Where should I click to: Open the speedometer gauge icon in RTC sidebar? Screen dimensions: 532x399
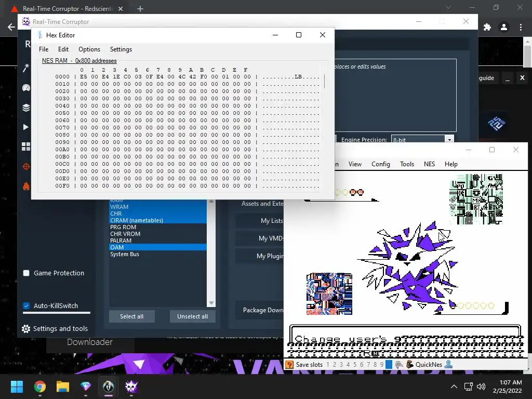(x=26, y=88)
